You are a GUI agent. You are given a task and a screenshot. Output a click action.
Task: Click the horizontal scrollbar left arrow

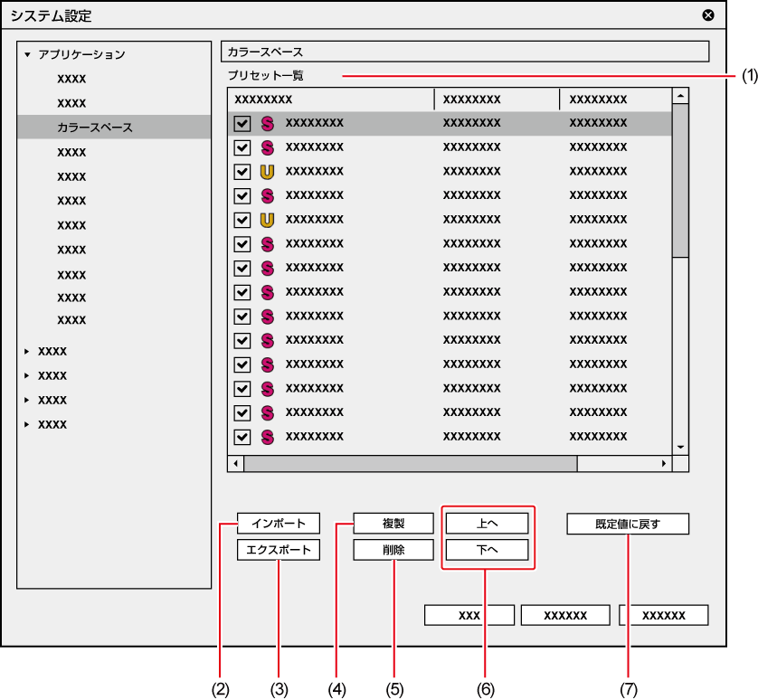(236, 463)
